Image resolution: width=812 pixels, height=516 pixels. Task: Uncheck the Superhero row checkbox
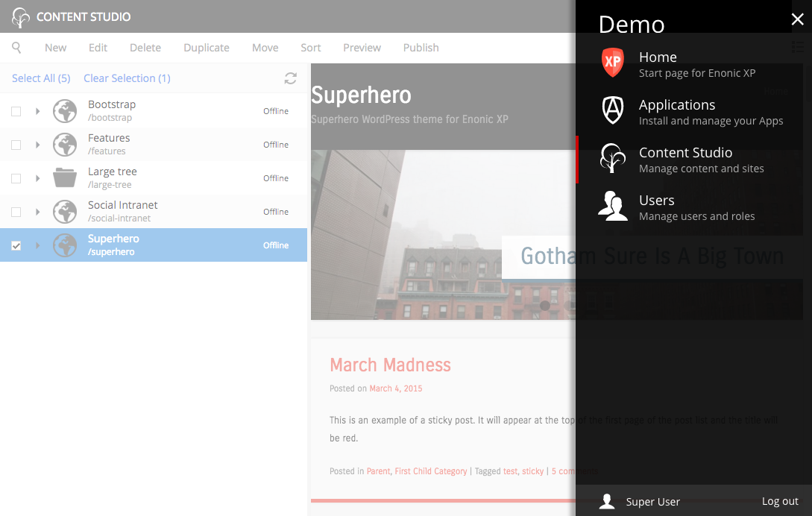[x=16, y=245]
